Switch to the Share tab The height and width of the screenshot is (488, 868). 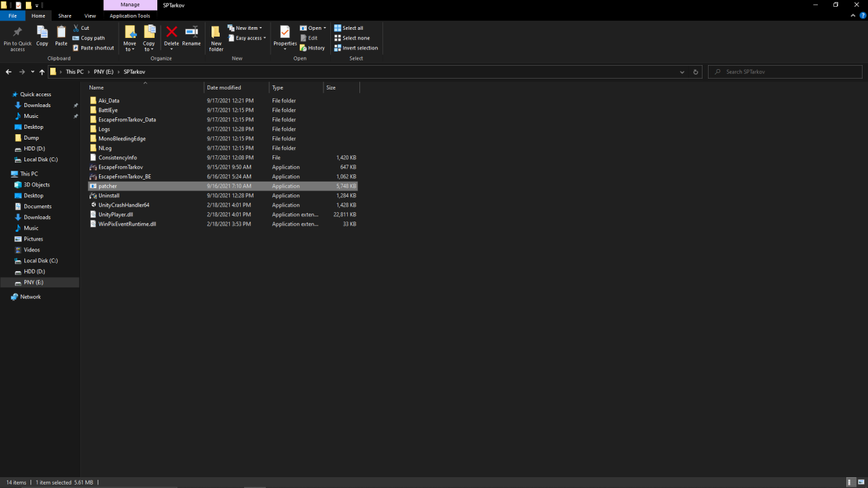[64, 16]
